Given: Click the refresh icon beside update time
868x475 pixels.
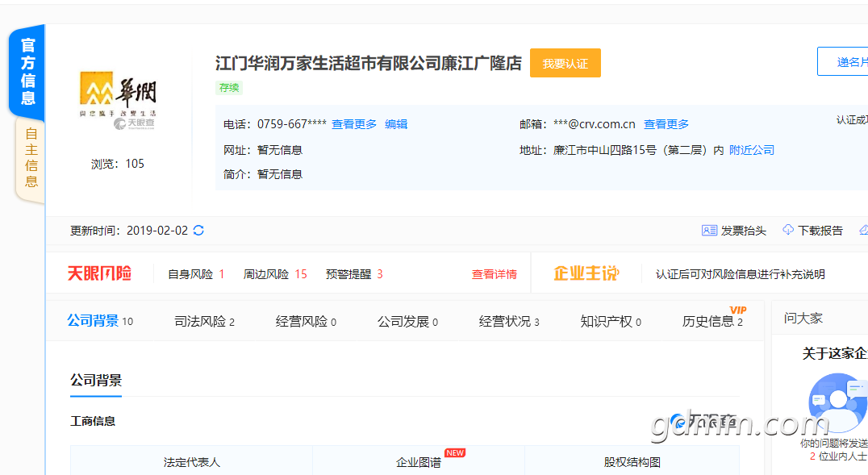Looking at the screenshot, I should [x=198, y=231].
